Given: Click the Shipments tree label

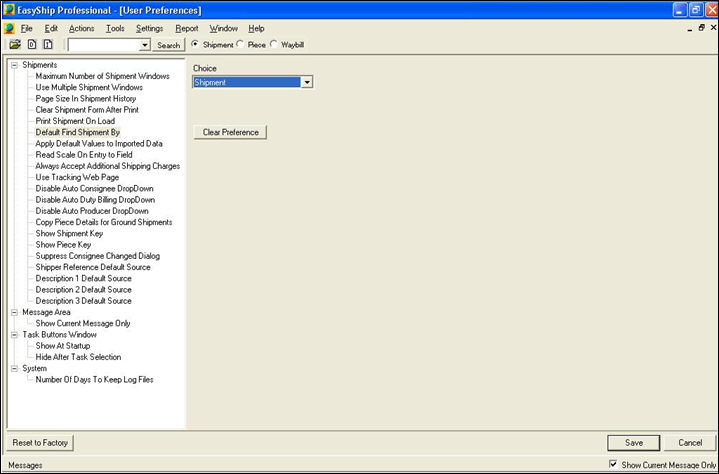Looking at the screenshot, I should 39,65.
